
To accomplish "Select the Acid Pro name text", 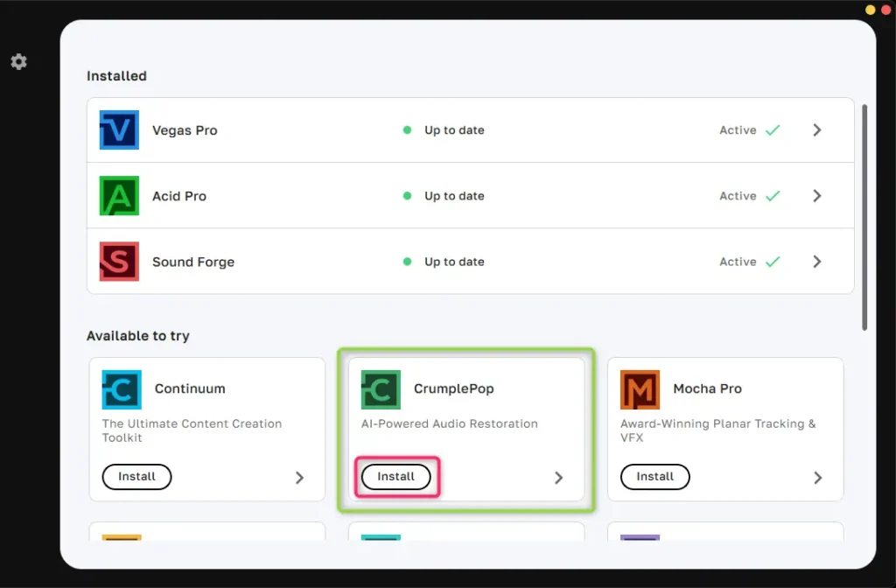I will point(178,196).
